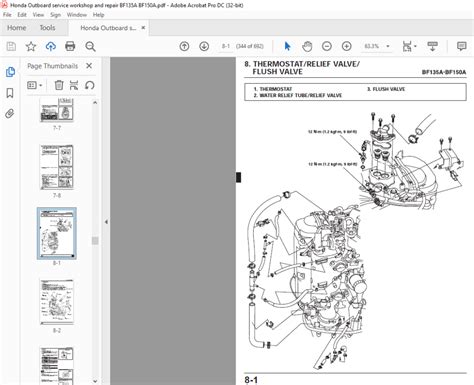Select the 8-2 page thumbnail
The image size is (474, 385).
click(x=57, y=302)
